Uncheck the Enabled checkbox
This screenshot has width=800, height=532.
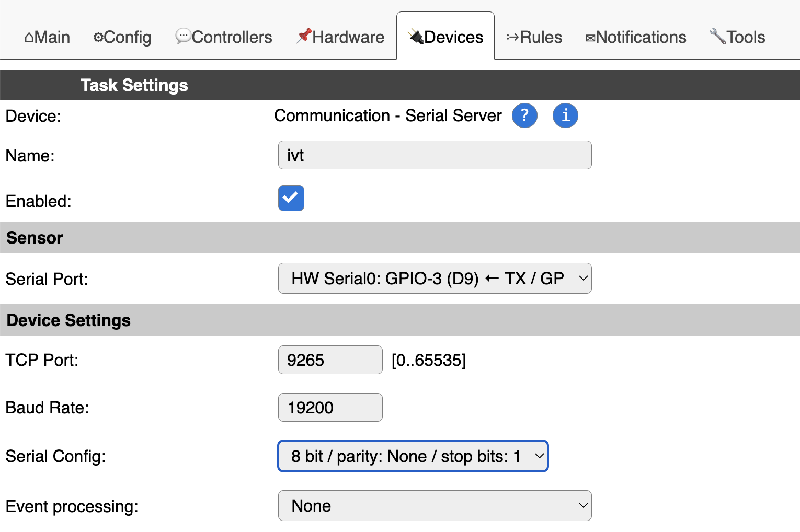(x=291, y=198)
